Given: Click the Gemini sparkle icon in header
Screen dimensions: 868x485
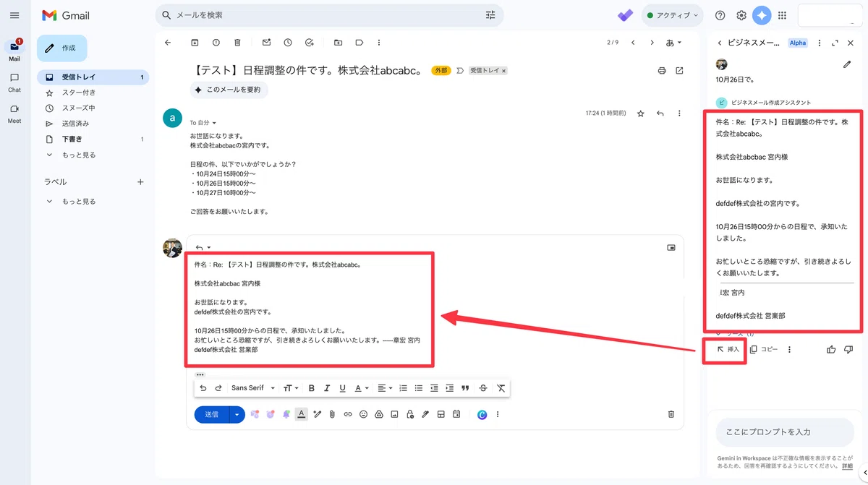Looking at the screenshot, I should tap(762, 15).
